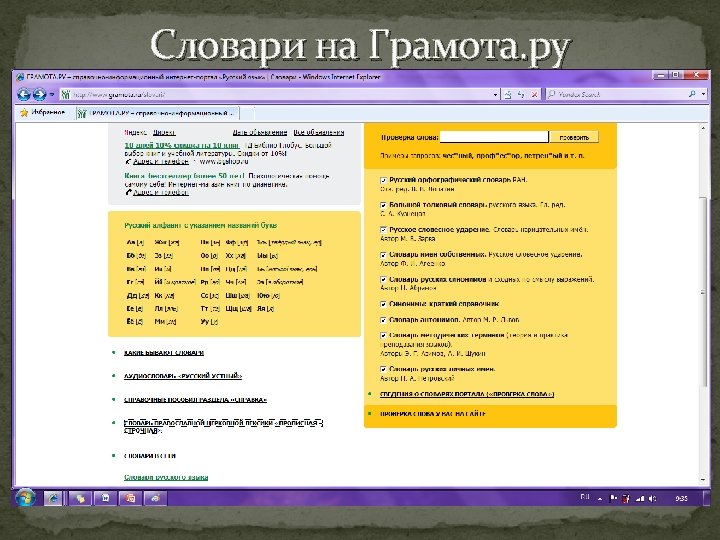Click the network signal tray icon
The width and height of the screenshot is (720, 540).
640,498
